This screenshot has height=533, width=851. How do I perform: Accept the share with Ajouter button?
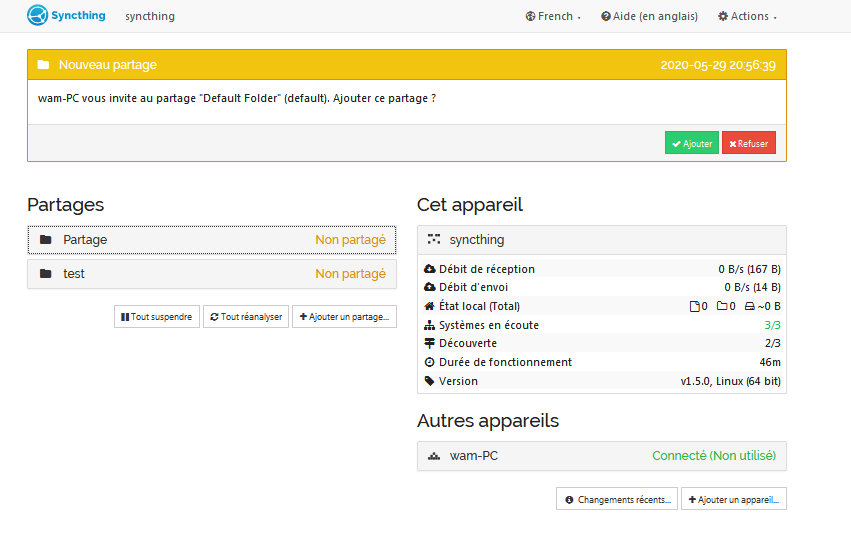(x=691, y=143)
